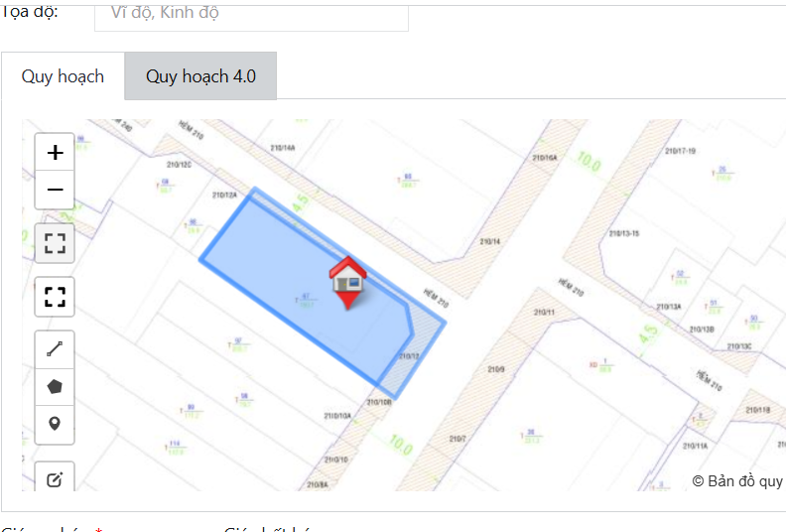786x532 pixels.
Task: Zoom out using the minus button
Action: tap(55, 190)
